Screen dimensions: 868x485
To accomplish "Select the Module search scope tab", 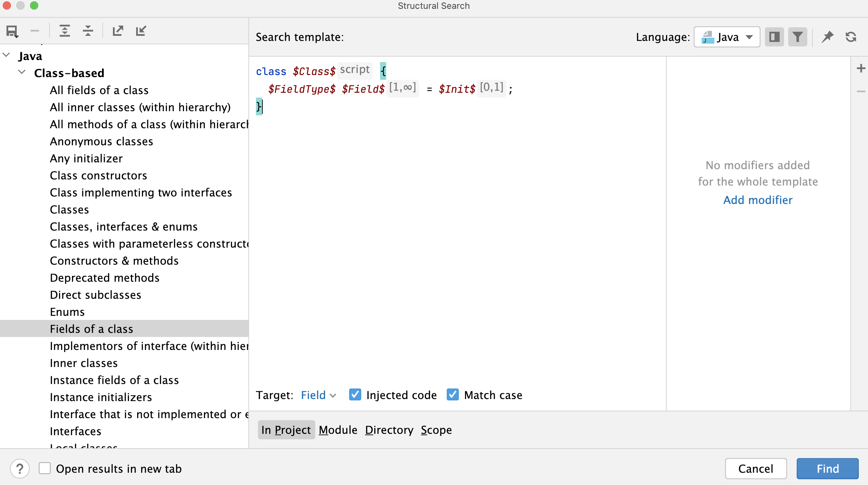I will click(338, 430).
